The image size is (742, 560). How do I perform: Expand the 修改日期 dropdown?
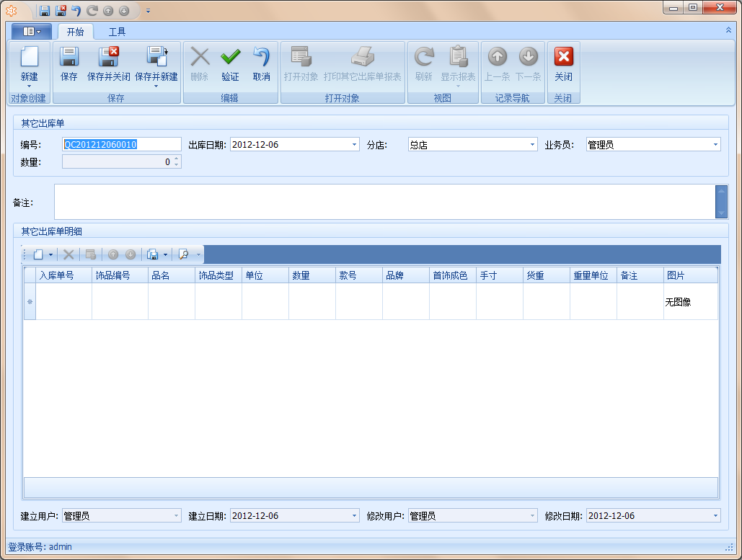click(x=715, y=516)
